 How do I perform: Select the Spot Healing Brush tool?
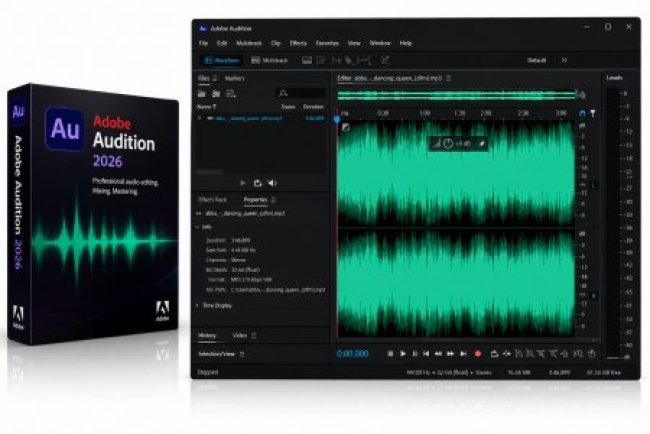point(385,61)
